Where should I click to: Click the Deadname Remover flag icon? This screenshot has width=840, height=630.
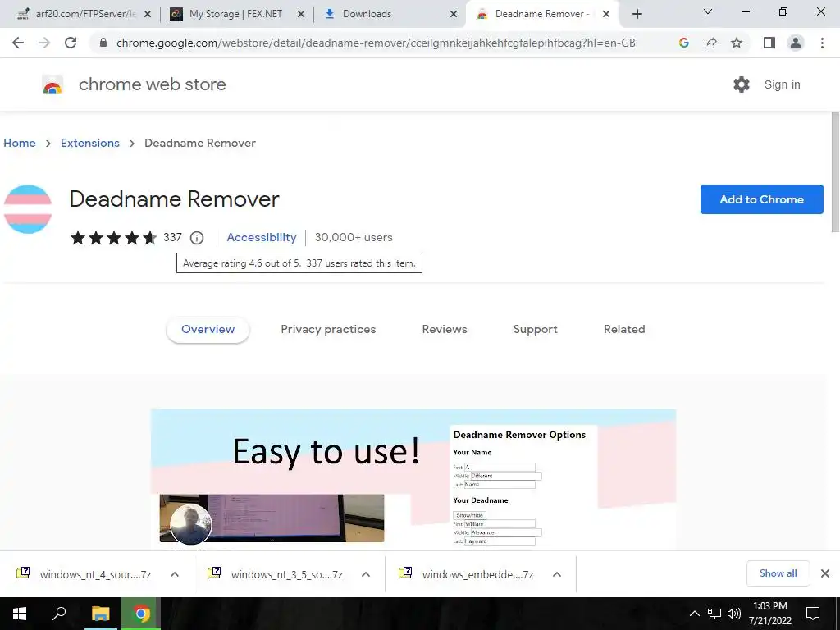tap(28, 209)
